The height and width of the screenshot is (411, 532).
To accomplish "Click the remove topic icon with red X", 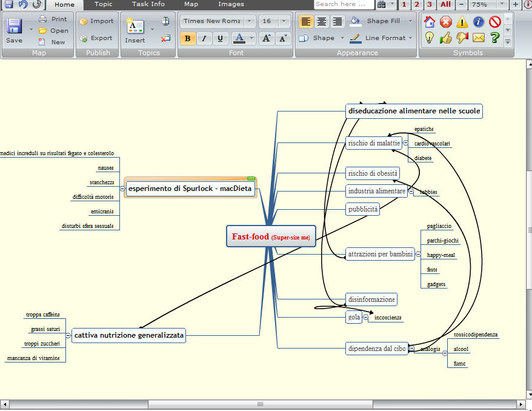I will [165, 38].
